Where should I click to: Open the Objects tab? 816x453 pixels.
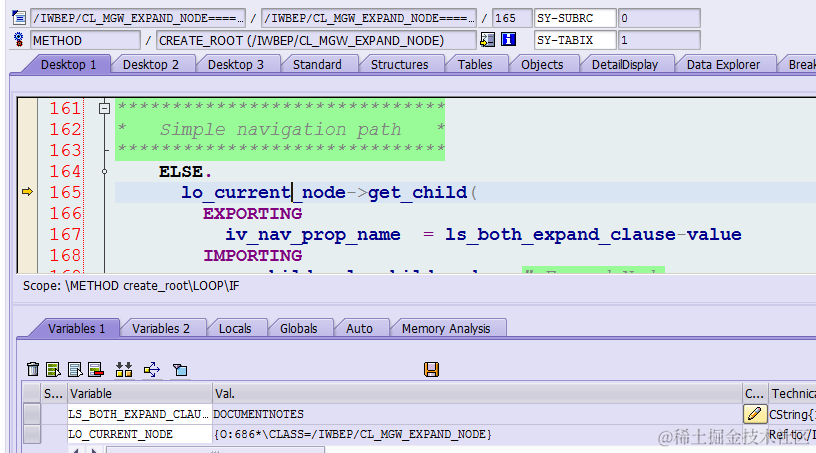[542, 65]
